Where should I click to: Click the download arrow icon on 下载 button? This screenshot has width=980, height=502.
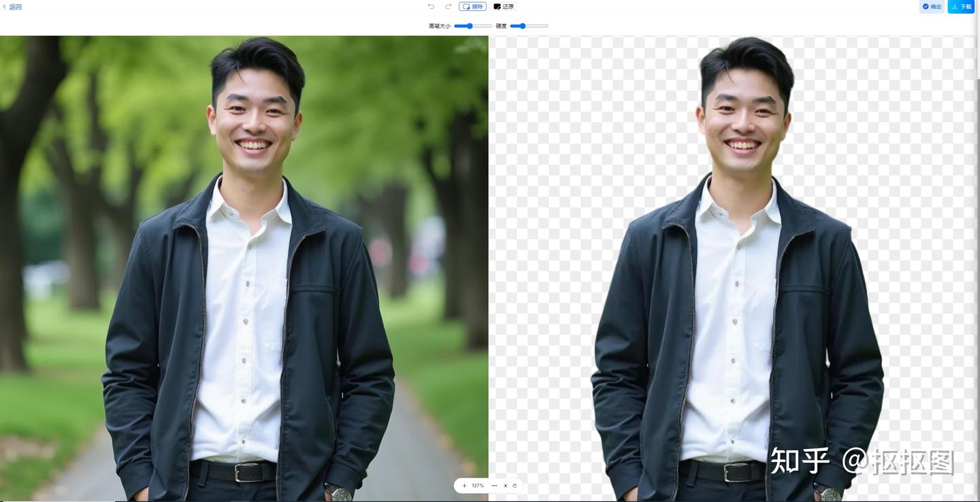[x=953, y=6]
